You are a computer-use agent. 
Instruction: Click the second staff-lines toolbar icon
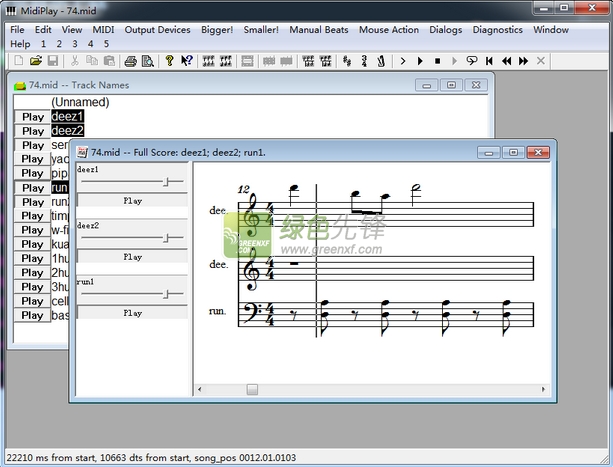click(226, 61)
